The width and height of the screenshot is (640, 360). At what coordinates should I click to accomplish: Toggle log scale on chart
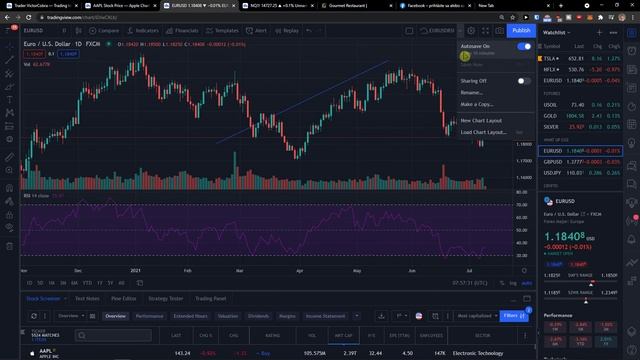point(513,283)
